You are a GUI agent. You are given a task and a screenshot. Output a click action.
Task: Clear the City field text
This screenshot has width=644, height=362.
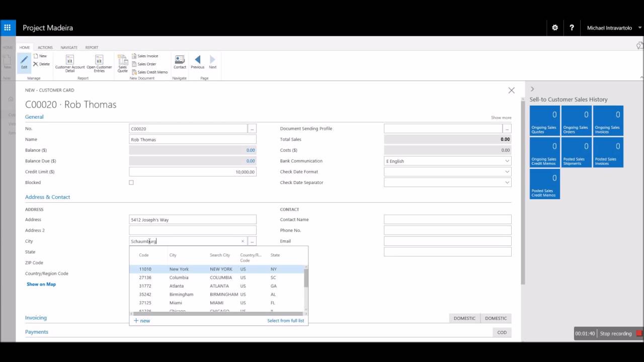click(243, 241)
